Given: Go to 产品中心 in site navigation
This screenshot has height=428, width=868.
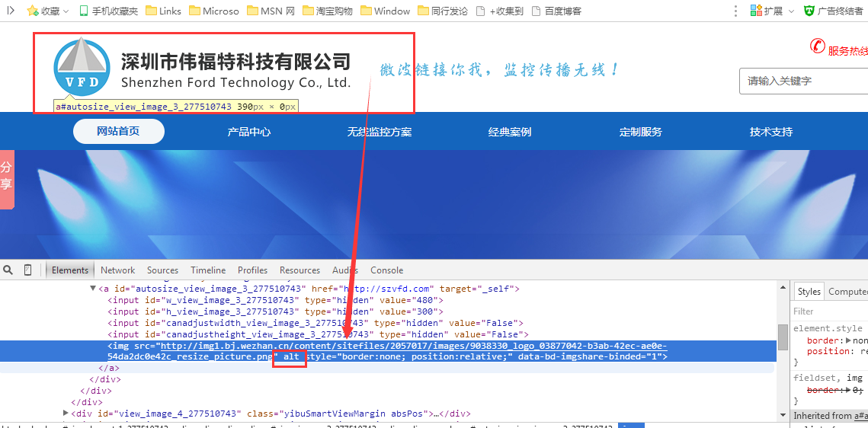Looking at the screenshot, I should (x=249, y=132).
